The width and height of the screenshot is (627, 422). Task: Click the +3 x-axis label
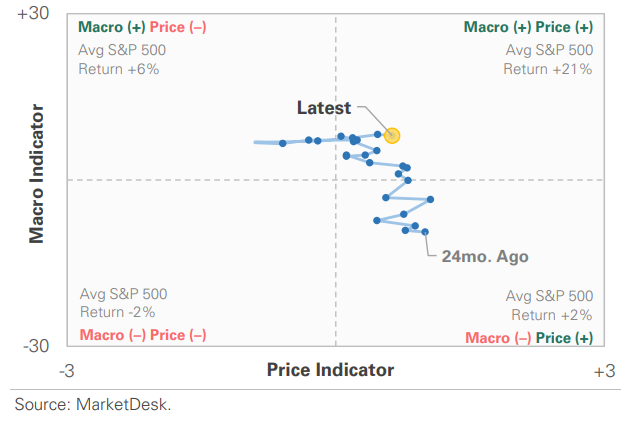pos(605,371)
